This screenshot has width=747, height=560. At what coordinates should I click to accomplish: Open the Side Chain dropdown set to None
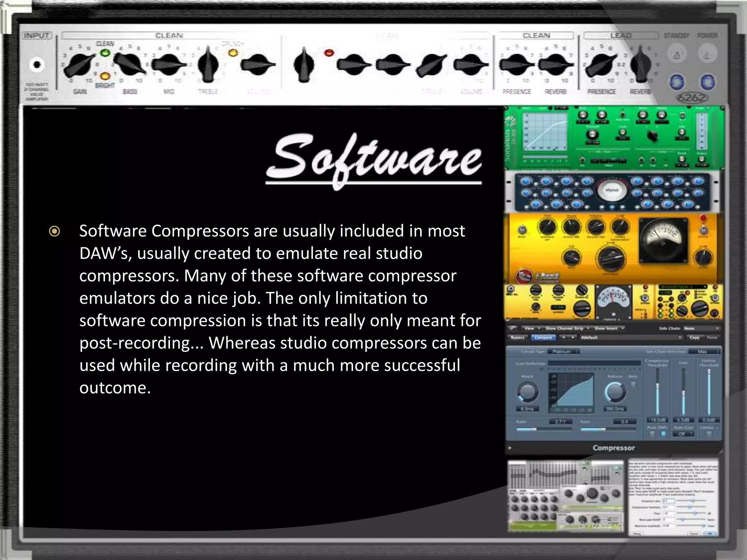coord(702,328)
